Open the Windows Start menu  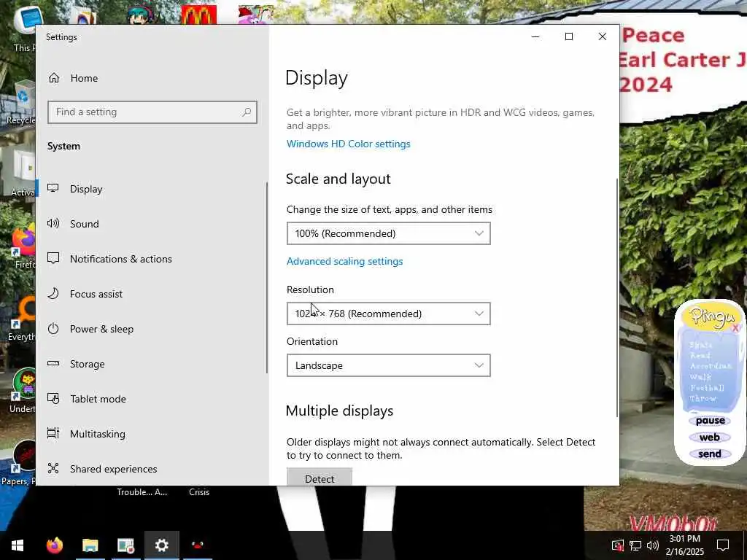point(18,545)
